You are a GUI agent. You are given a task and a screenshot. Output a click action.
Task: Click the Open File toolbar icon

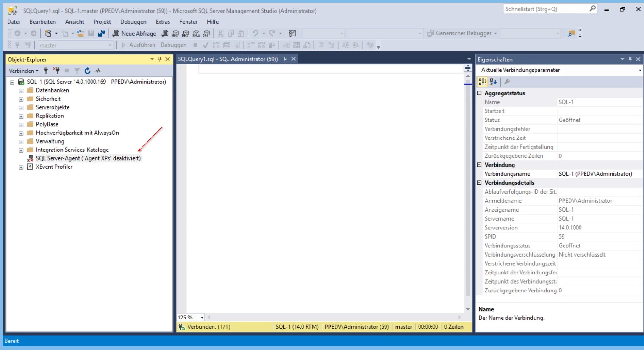(x=81, y=33)
